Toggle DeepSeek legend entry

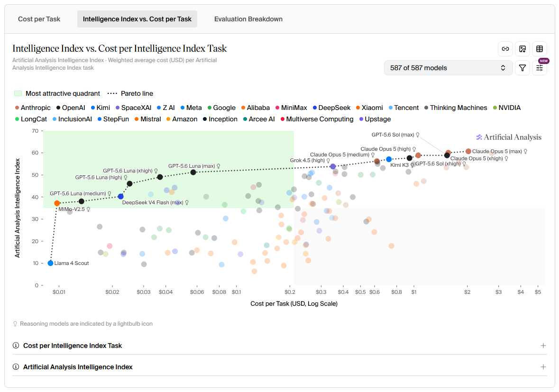(x=331, y=108)
